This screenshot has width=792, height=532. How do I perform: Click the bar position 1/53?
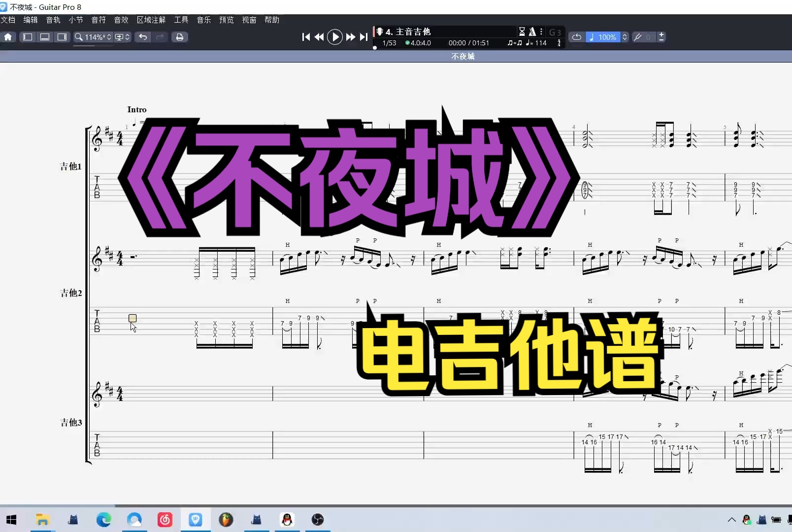pyautogui.click(x=389, y=43)
